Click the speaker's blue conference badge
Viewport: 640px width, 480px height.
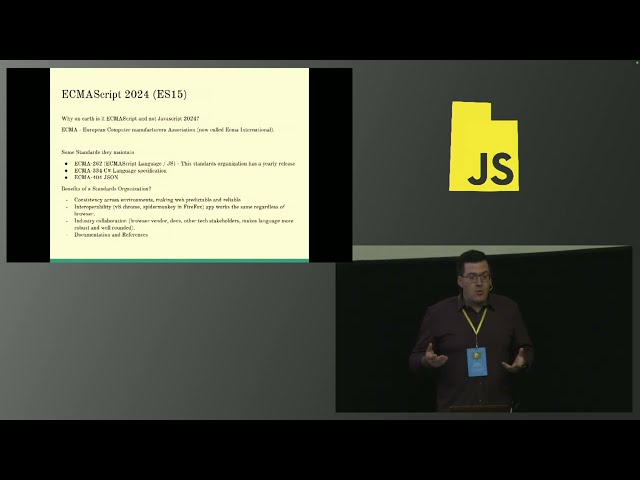[477, 362]
